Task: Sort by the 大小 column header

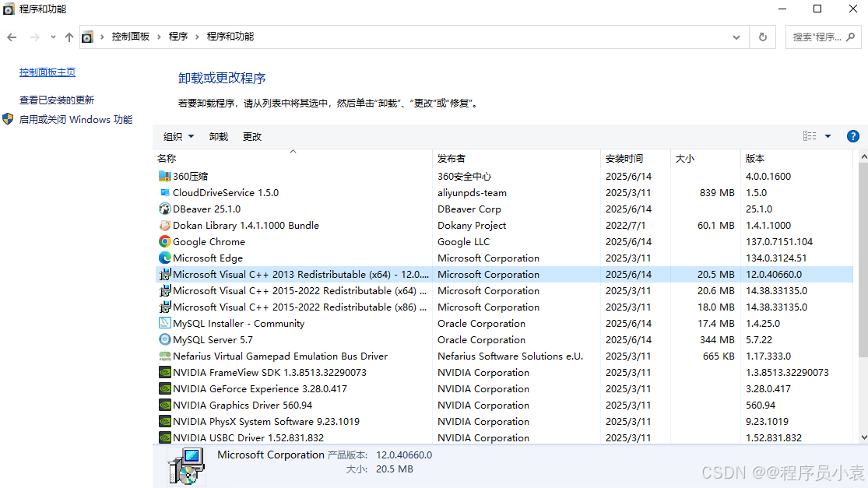Action: point(705,158)
